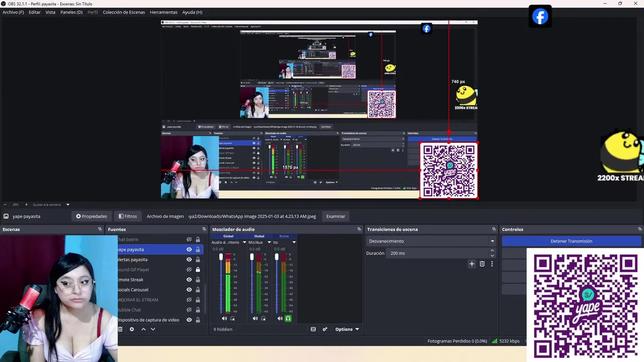Remove the scene transition with trash icon
Screen dimensions: 644x362
click(482, 264)
